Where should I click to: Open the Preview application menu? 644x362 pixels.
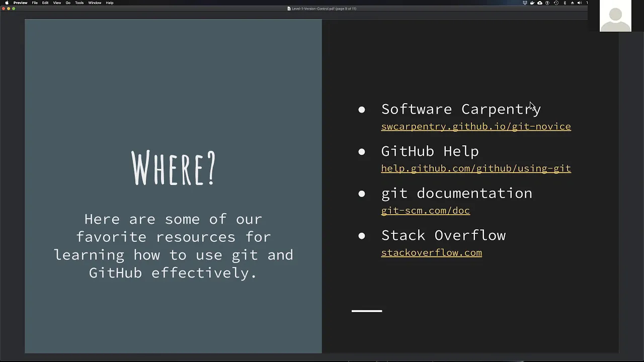[20, 3]
